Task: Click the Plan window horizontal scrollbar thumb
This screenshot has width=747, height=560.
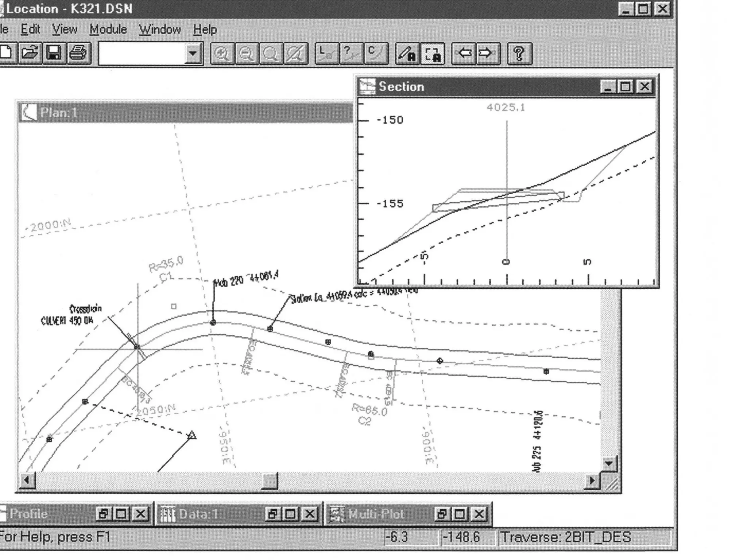Action: click(x=270, y=481)
